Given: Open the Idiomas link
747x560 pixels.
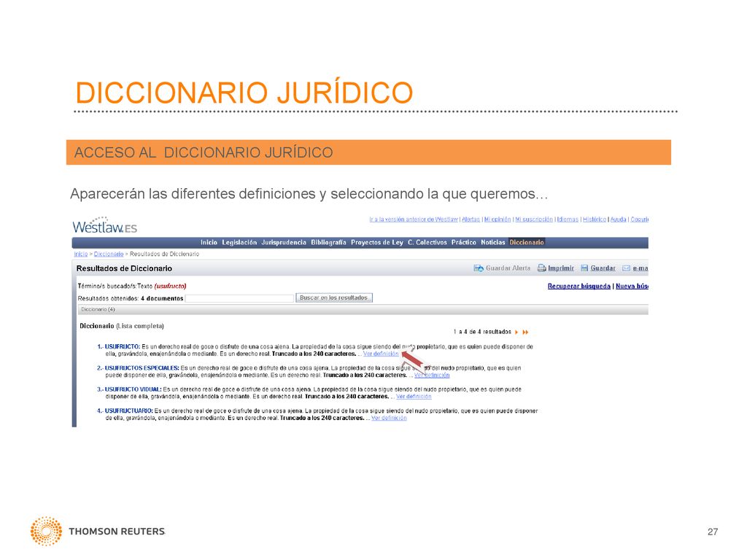Looking at the screenshot, I should [568, 219].
